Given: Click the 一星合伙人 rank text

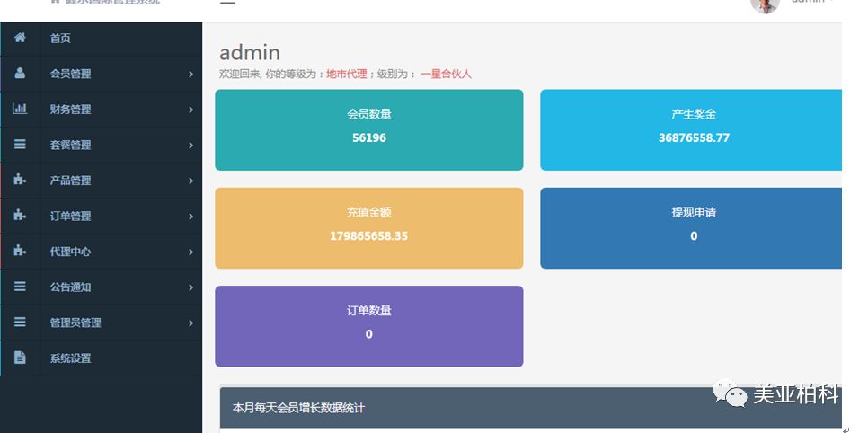Looking at the screenshot, I should [447, 74].
